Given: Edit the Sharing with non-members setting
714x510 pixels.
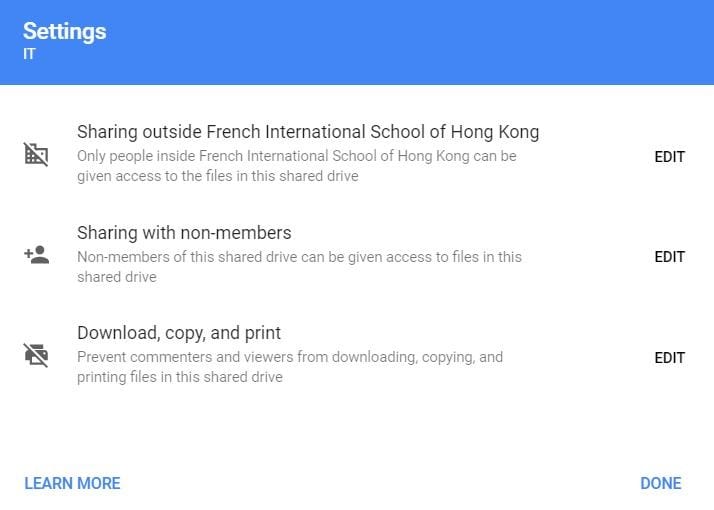Looking at the screenshot, I should tap(669, 257).
